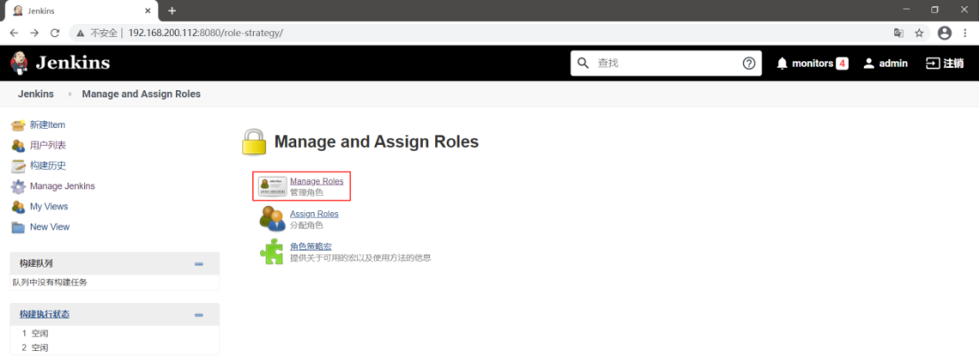This screenshot has height=357, width=980.
Task: Click the Manage Jenkins gear icon
Action: [x=18, y=186]
